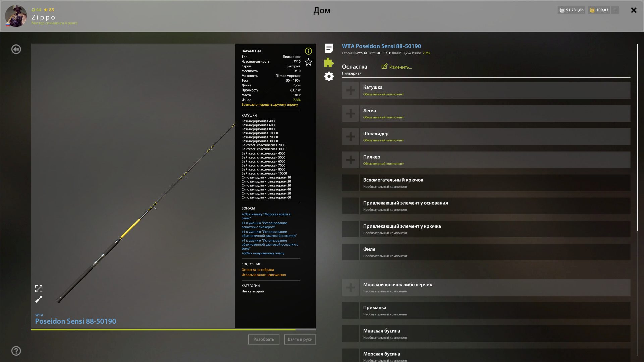644x362 pixels.
Task: Click the Оснастка не собрана status text
Action: click(258, 270)
